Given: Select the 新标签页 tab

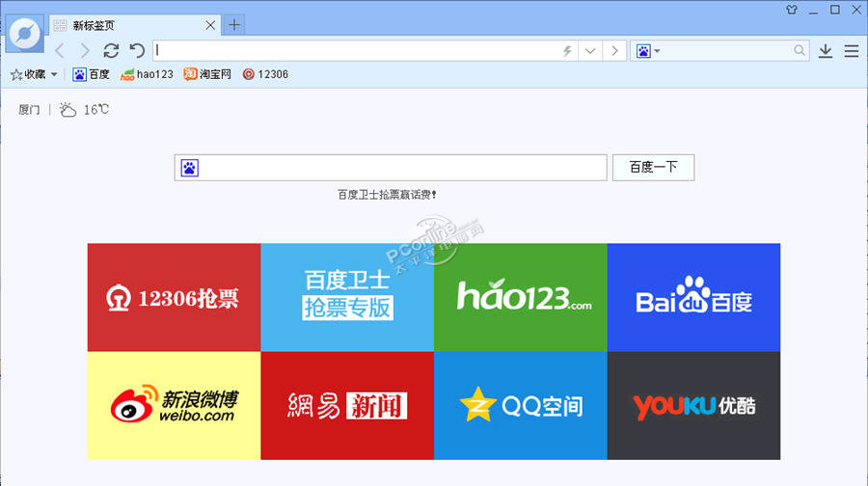Looking at the screenshot, I should [135, 25].
